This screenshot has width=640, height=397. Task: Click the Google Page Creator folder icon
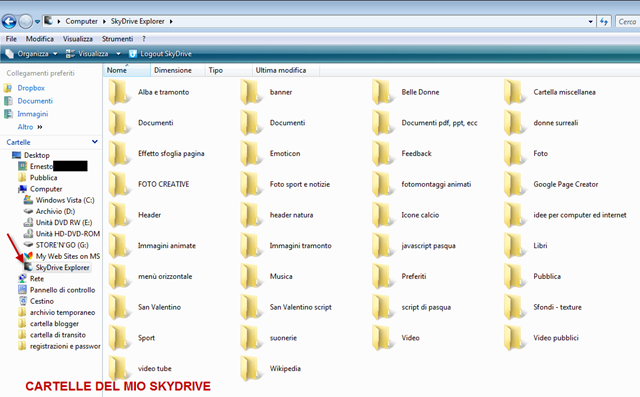click(x=514, y=184)
